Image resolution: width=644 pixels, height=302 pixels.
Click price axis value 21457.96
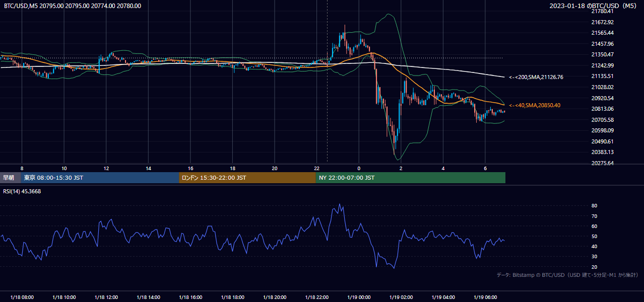click(x=602, y=44)
